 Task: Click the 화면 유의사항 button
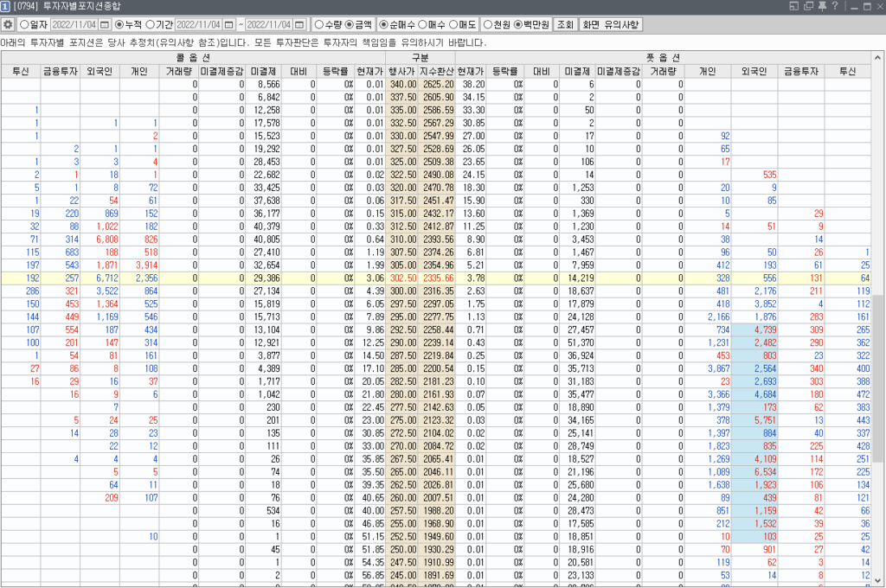click(609, 24)
